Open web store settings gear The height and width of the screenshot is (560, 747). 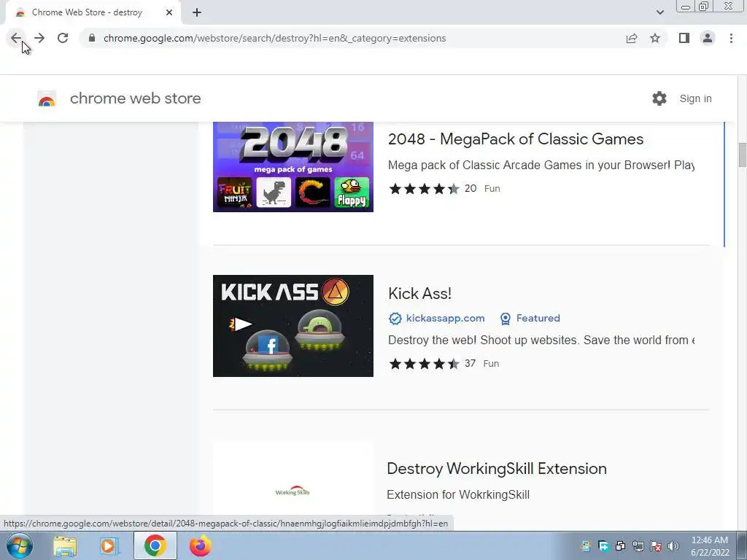click(x=659, y=98)
